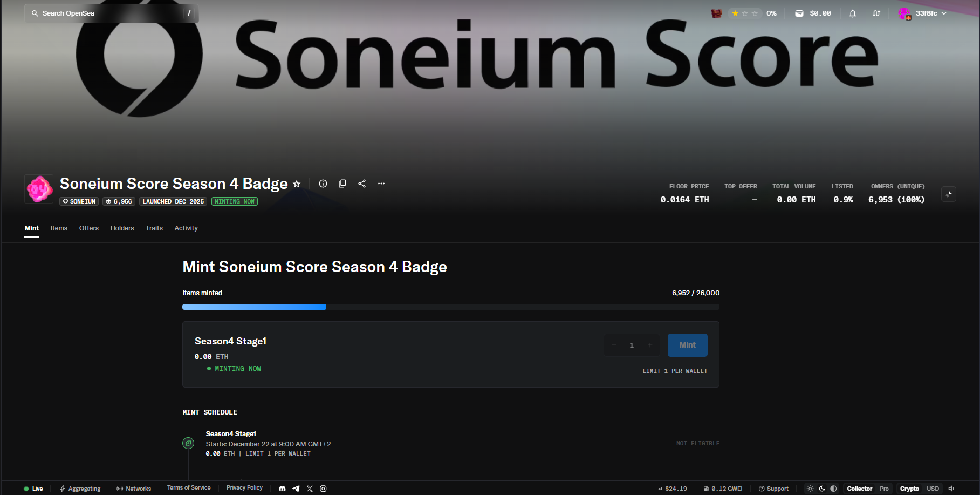Viewport: 980px width, 495px height.
Task: Open the three-dot more options menu
Action: click(x=381, y=184)
